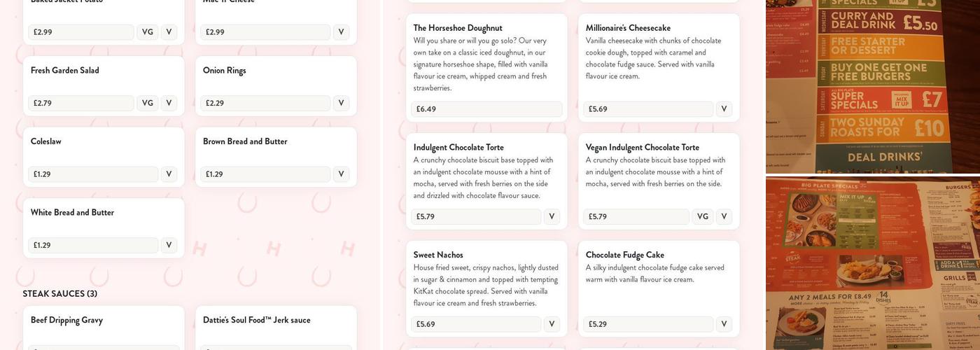Click the V badge on Coleslaw
The height and width of the screenshot is (350, 980).
(x=169, y=174)
